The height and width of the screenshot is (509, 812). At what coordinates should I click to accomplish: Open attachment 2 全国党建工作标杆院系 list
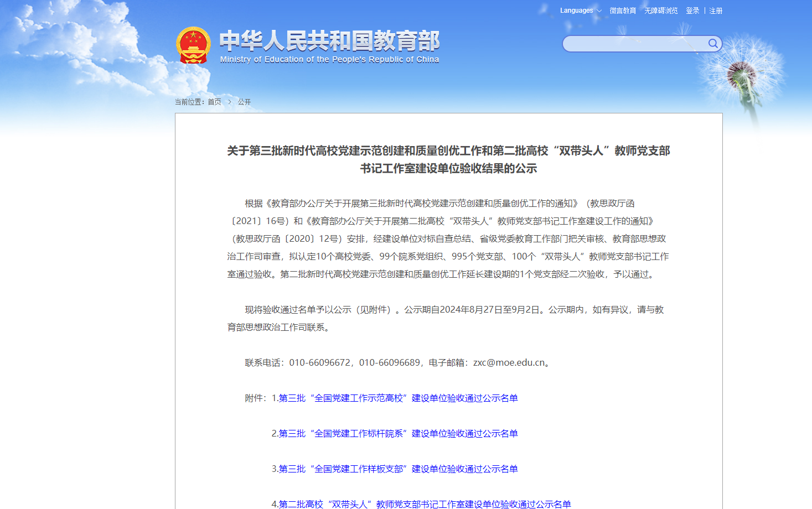[x=398, y=433]
